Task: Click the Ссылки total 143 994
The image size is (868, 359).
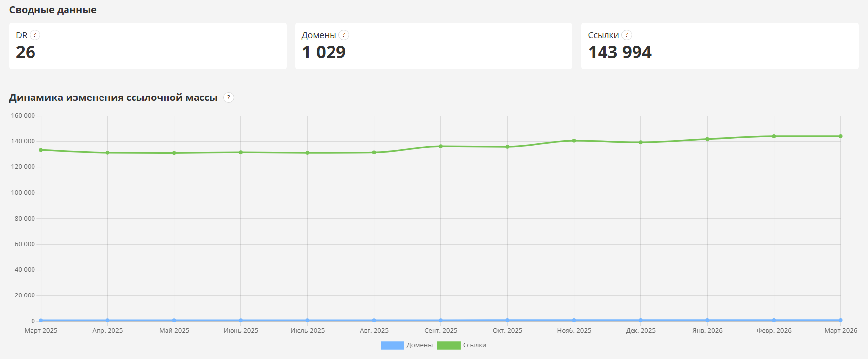Action: [x=620, y=52]
